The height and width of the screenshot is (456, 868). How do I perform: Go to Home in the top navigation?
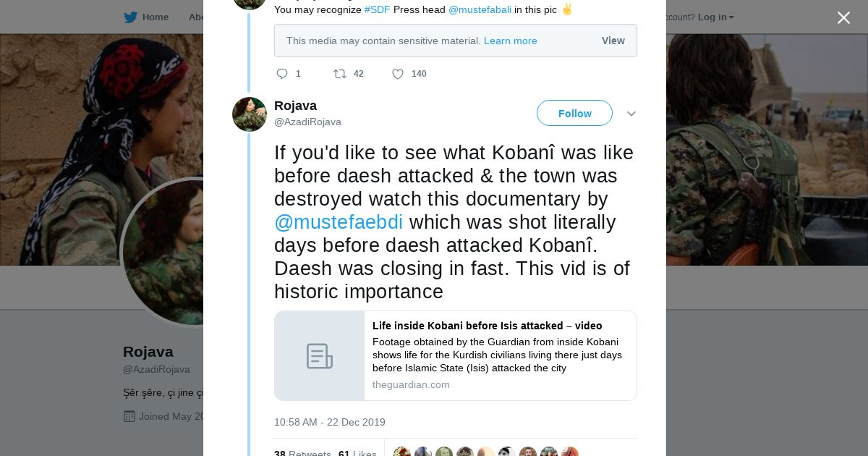155,17
